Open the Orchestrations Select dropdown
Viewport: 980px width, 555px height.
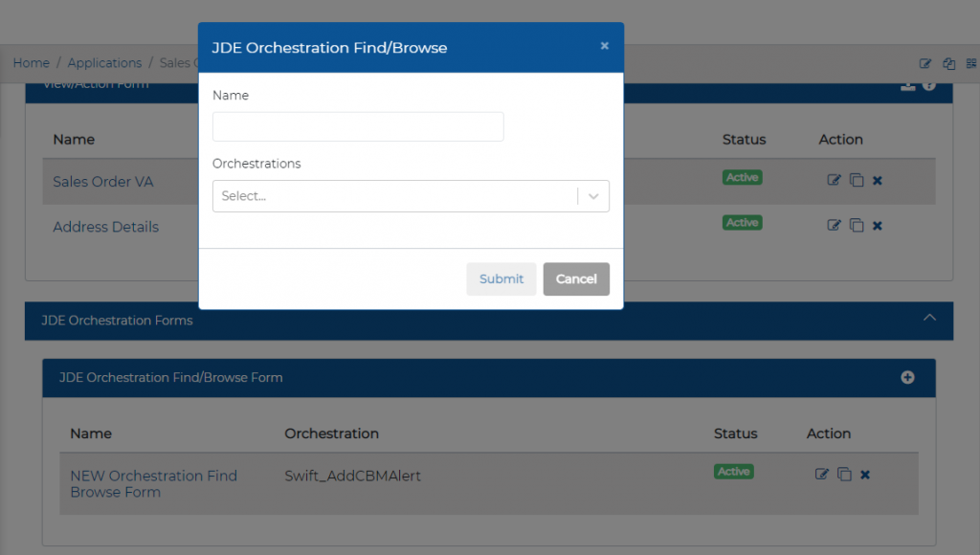pyautogui.click(x=402, y=195)
